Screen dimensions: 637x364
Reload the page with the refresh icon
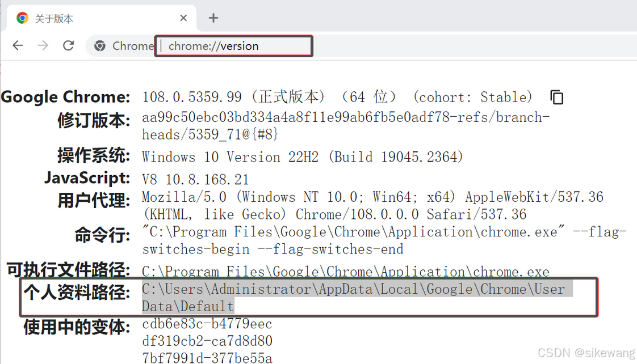click(x=68, y=45)
